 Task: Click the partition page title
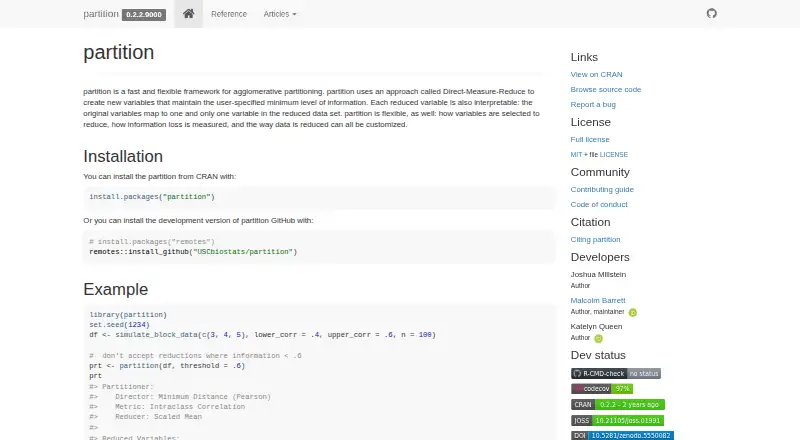pos(118,52)
